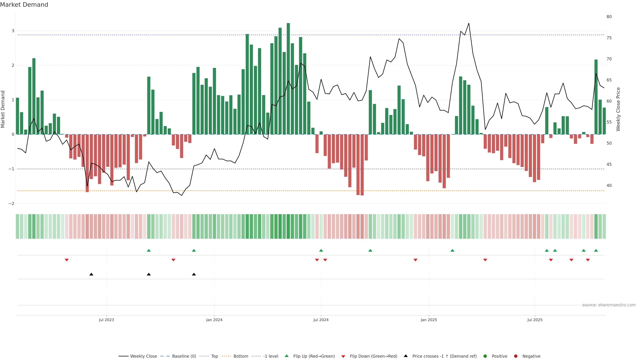Click the green Positive circle legend icon
Image resolution: width=644 pixels, height=362 pixels.
(x=485, y=356)
